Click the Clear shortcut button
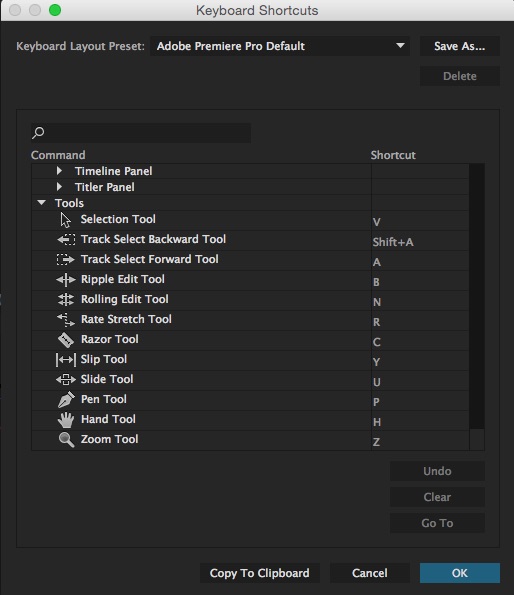Image resolution: width=514 pixels, height=595 pixels. 437,497
